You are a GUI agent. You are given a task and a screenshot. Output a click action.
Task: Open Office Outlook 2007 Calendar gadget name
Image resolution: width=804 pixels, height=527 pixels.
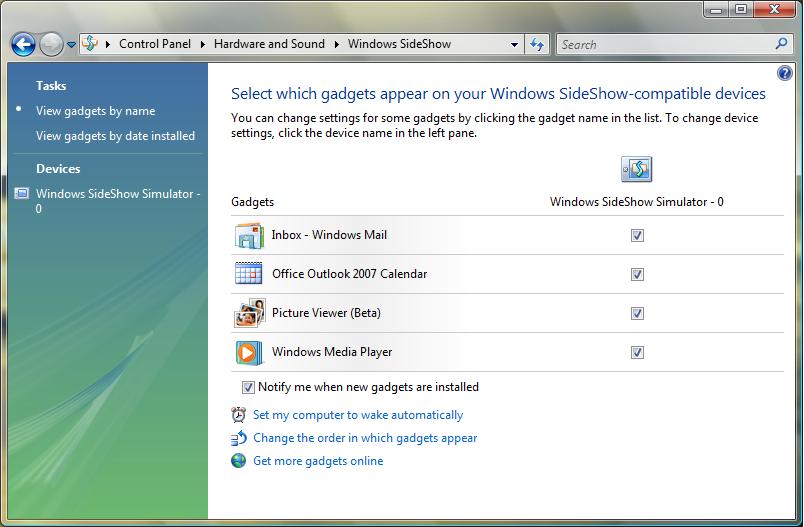tap(349, 274)
